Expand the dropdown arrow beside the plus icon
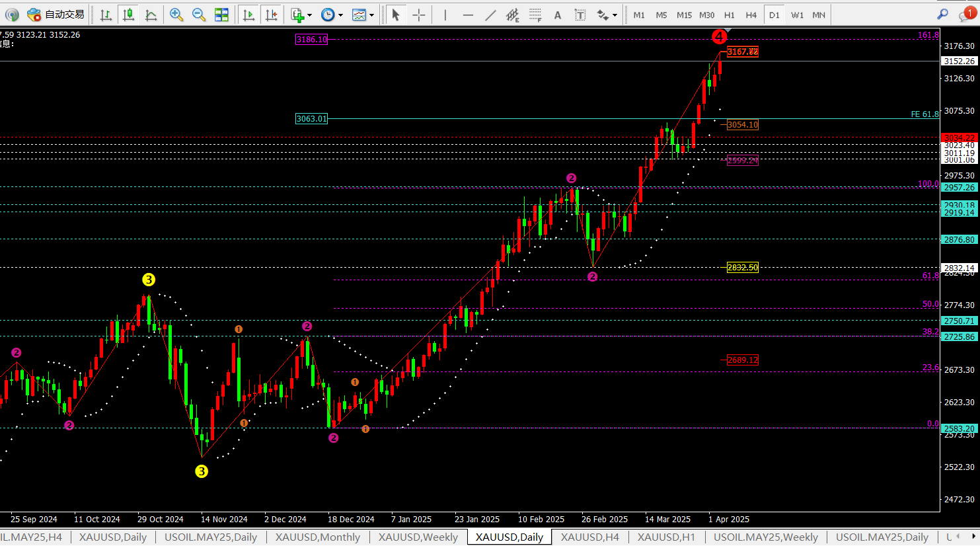This screenshot has width=980, height=546. [309, 15]
